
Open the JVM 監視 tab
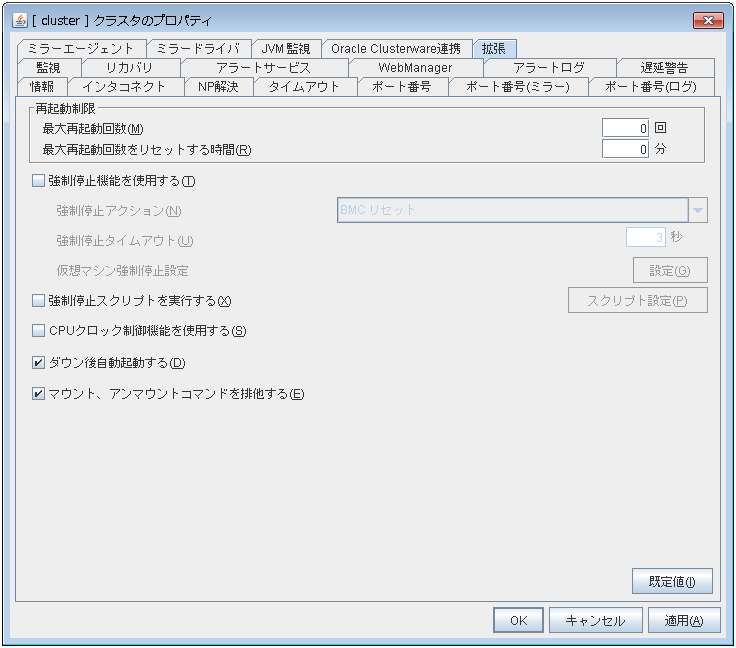coord(285,48)
